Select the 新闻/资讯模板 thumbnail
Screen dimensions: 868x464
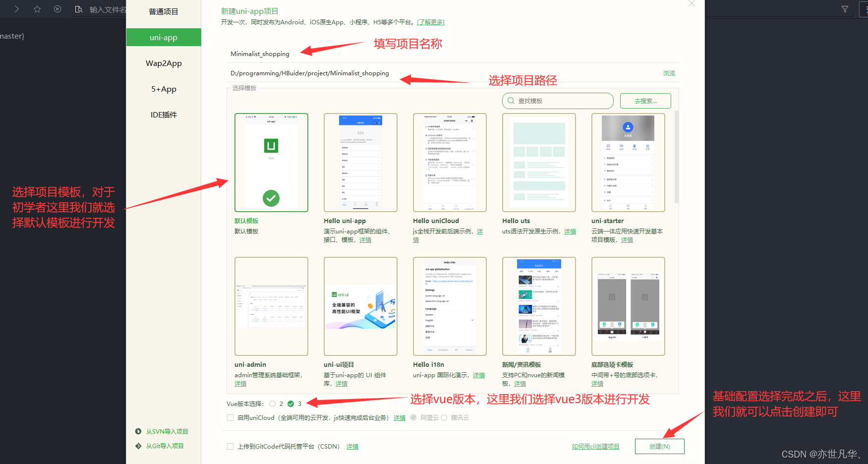tap(539, 306)
